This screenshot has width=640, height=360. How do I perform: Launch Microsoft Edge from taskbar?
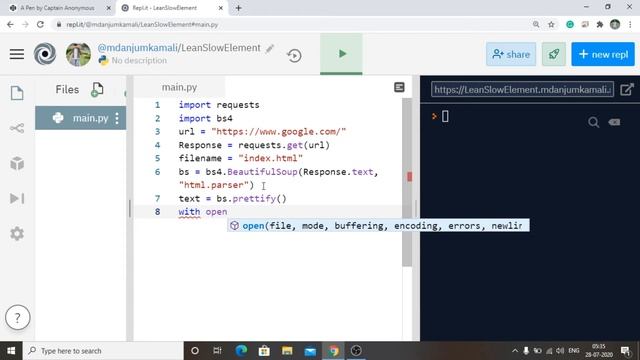coord(241,351)
